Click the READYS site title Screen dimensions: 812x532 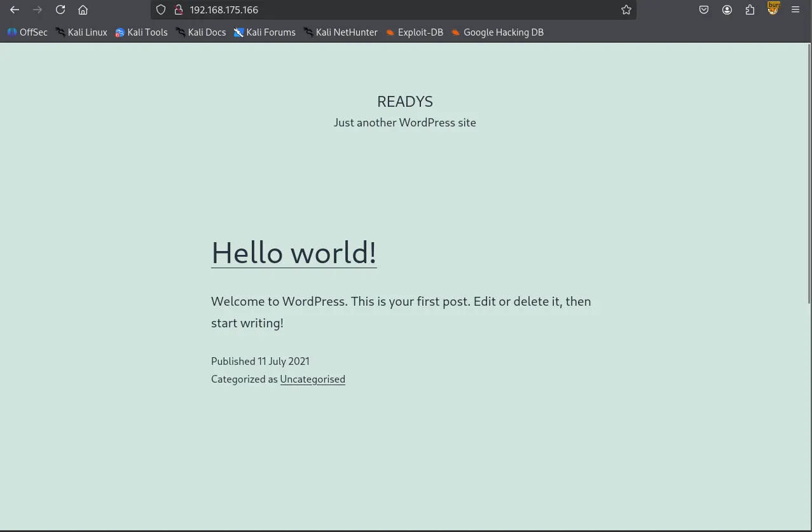(405, 102)
